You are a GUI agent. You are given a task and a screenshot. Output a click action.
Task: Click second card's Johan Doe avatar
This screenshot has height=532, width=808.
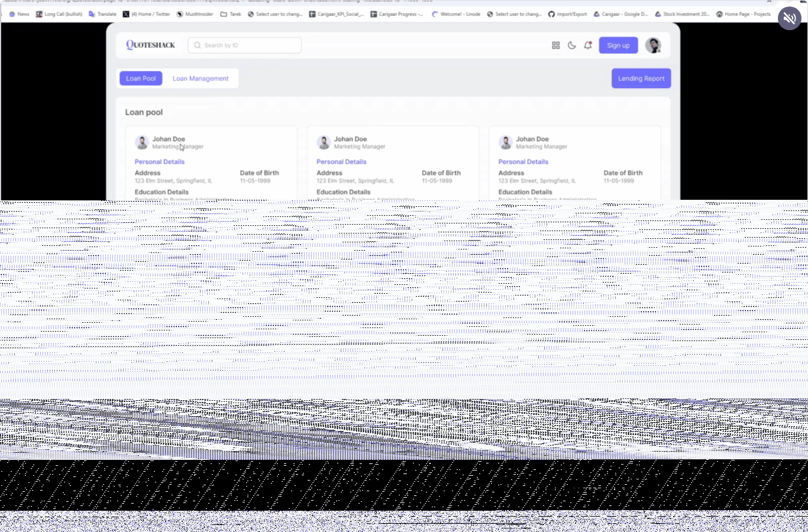click(323, 142)
